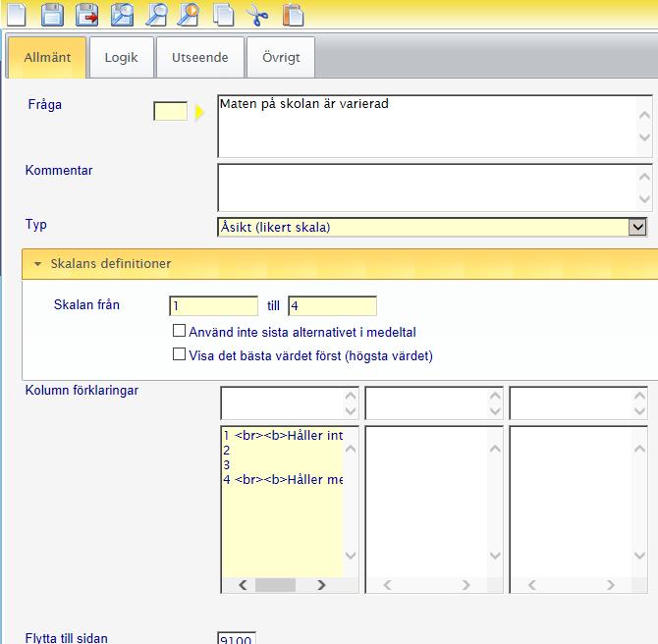Click the scroll down arrow of first upper column box
The width and height of the screenshot is (658, 644).
(351, 411)
